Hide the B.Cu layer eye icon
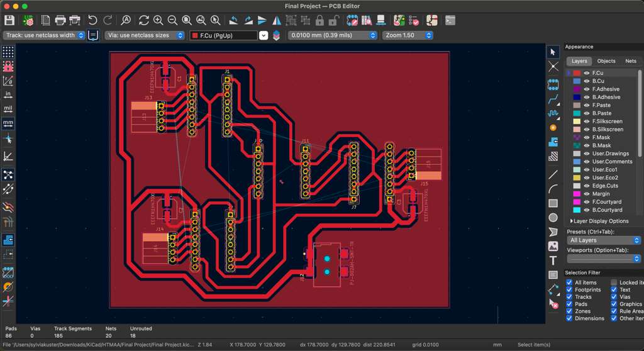The image size is (644, 351). pos(587,81)
